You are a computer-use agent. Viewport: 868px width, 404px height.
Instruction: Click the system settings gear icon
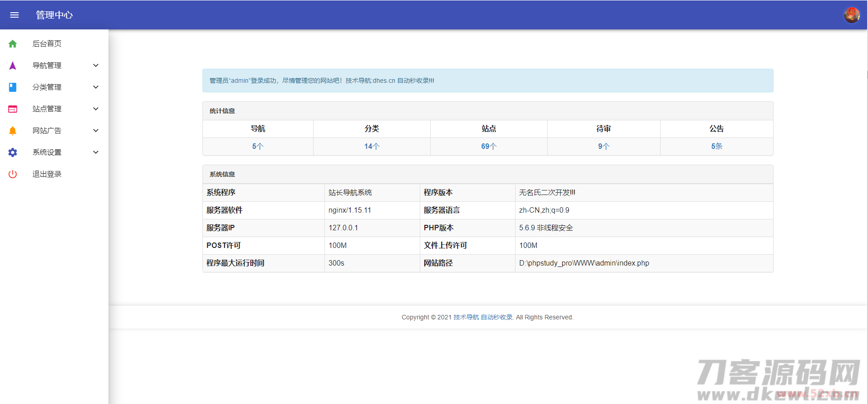(x=13, y=152)
